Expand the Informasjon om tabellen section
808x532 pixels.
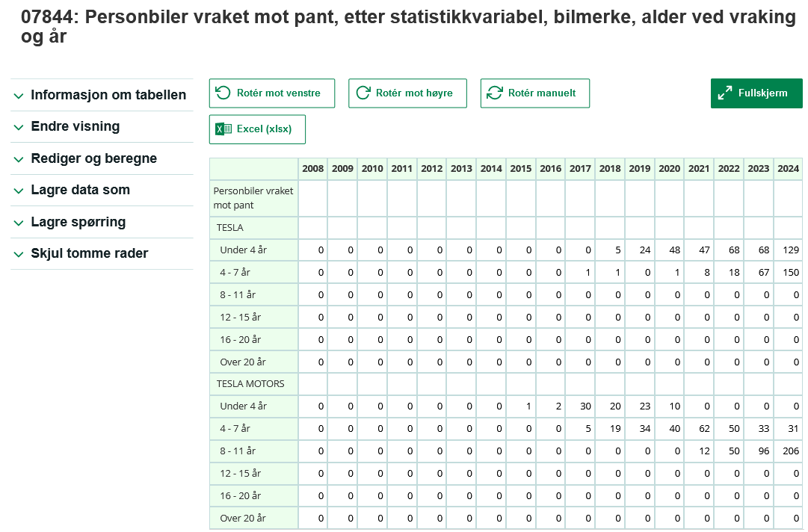(x=108, y=95)
